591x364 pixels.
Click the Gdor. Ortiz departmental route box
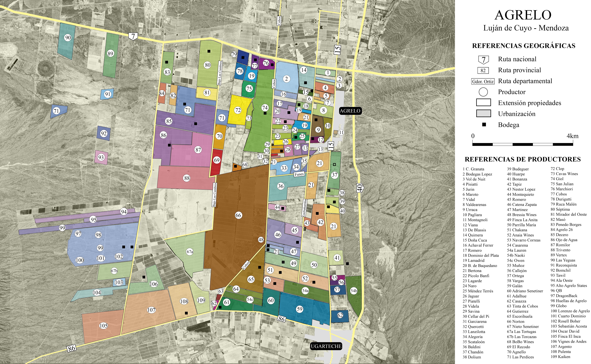pos(483,81)
